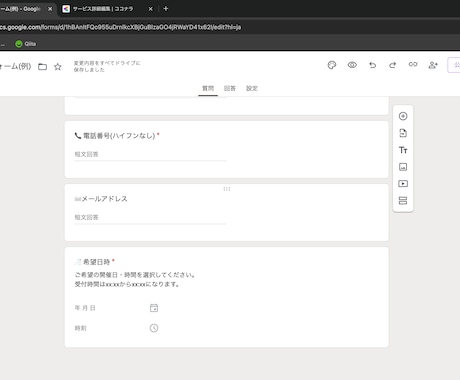
Task: Preview the form with the eye icon
Action: 352,65
